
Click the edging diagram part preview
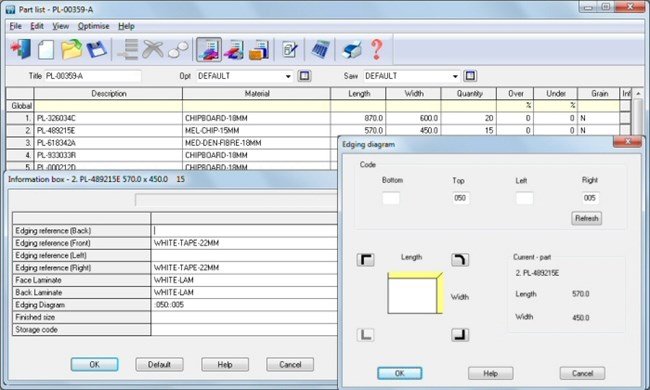415,293
